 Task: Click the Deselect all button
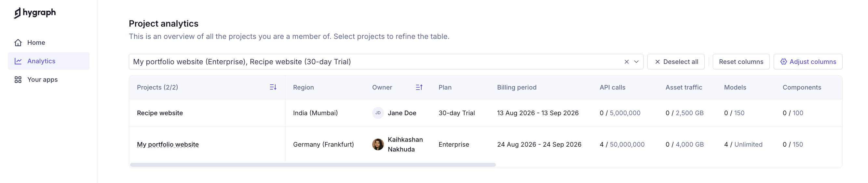pos(676,62)
